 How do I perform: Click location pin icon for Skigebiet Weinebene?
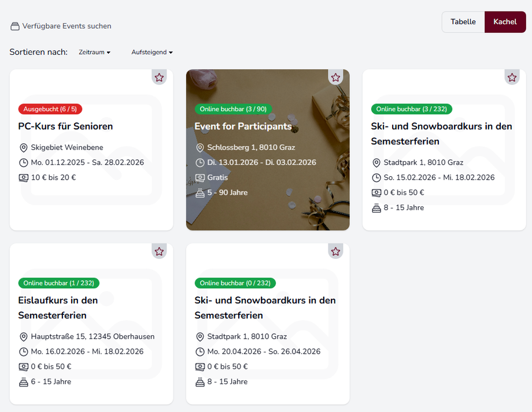24,148
